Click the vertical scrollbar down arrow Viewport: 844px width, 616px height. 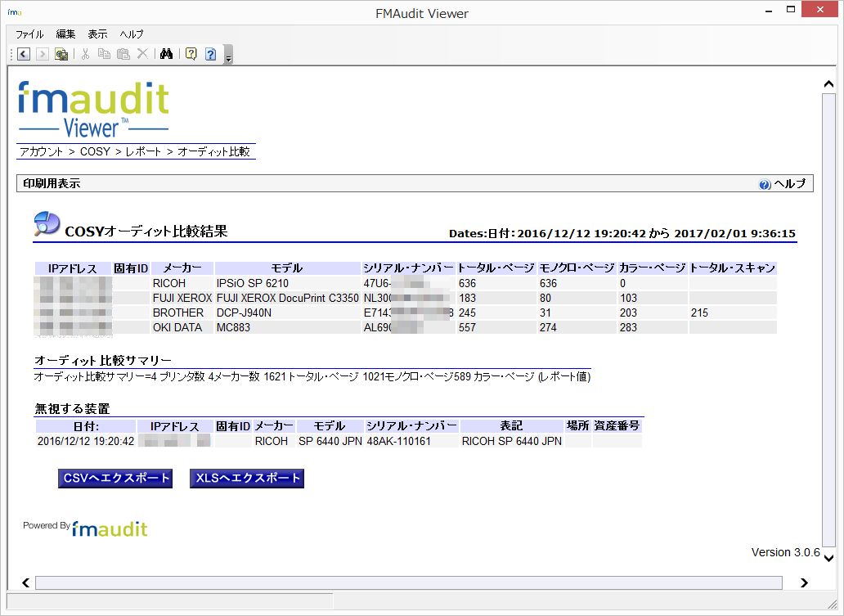[829, 559]
